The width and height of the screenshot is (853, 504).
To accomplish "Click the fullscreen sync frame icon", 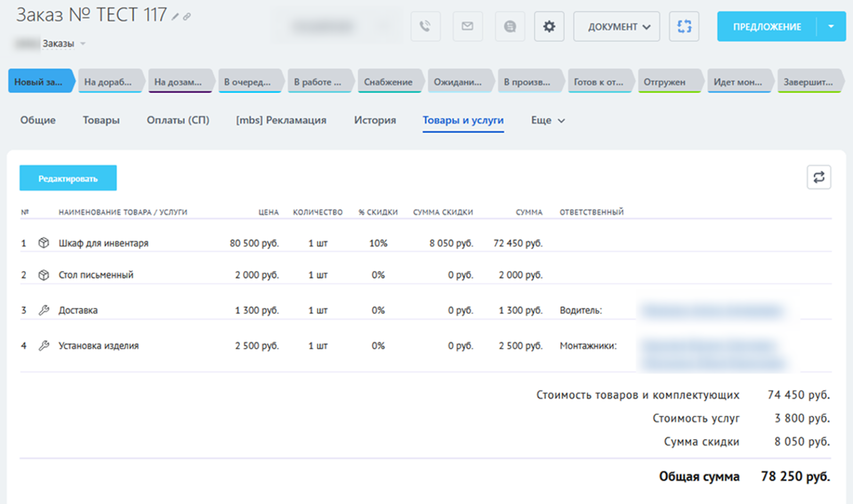I will (x=684, y=26).
